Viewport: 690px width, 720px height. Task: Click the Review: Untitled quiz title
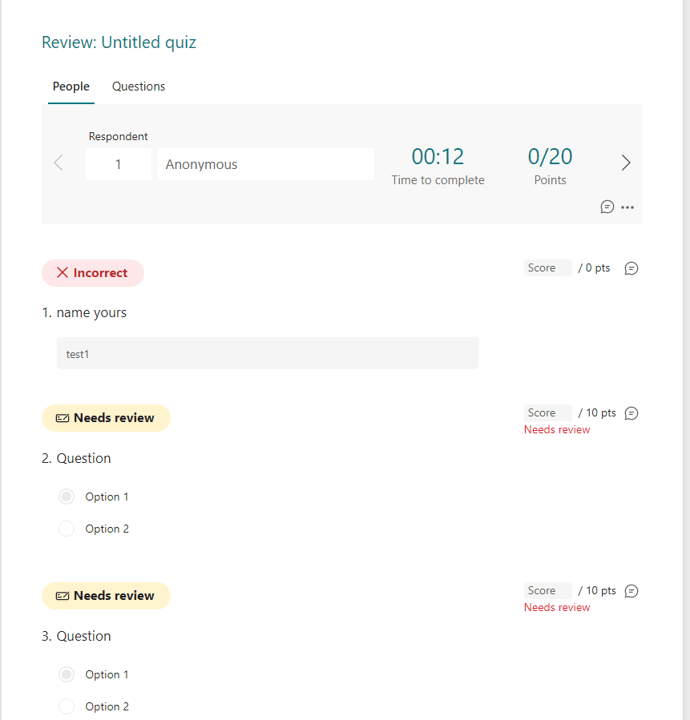119,42
